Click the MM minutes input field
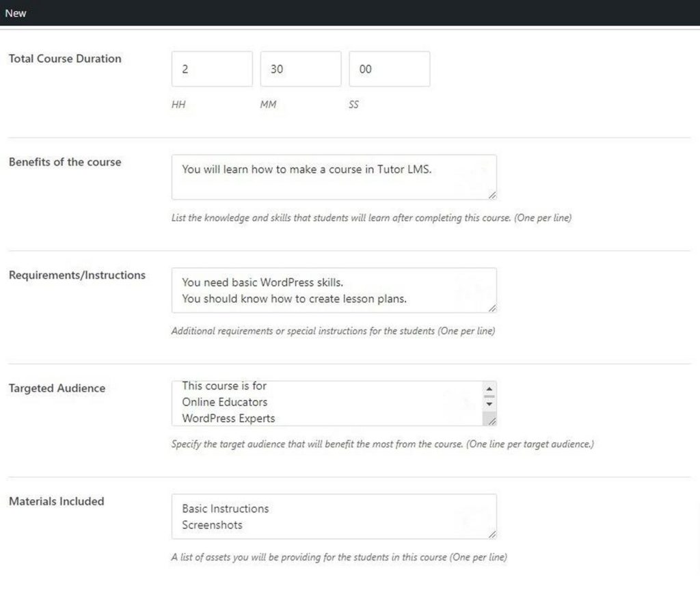The width and height of the screenshot is (700, 590). point(301,68)
